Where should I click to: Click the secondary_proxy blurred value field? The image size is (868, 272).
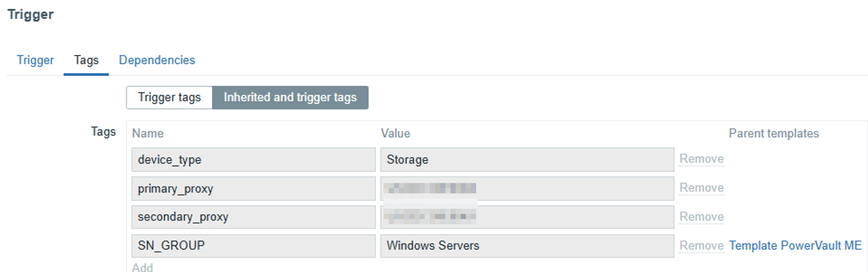(x=527, y=217)
